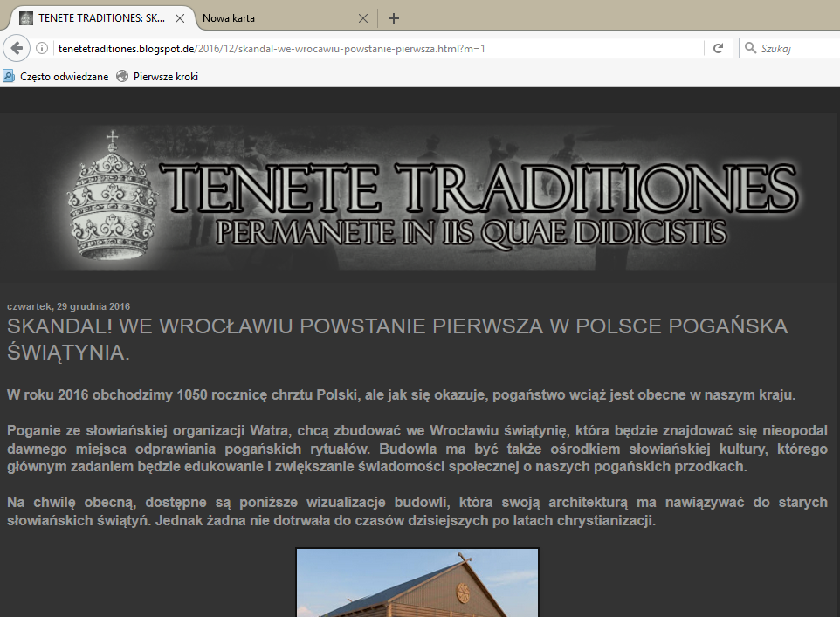Switch to the Nowa karta tab

pos(271,18)
